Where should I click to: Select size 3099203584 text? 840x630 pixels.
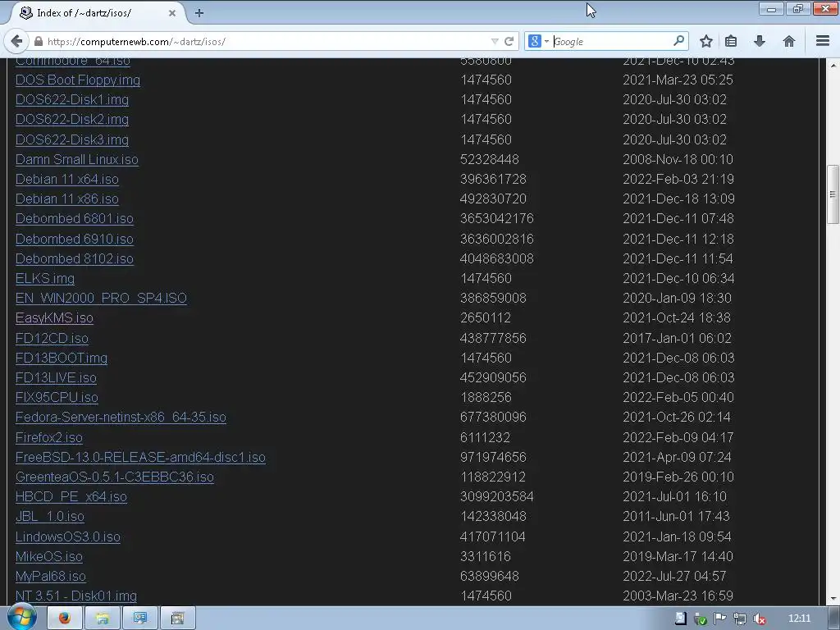[496, 496]
